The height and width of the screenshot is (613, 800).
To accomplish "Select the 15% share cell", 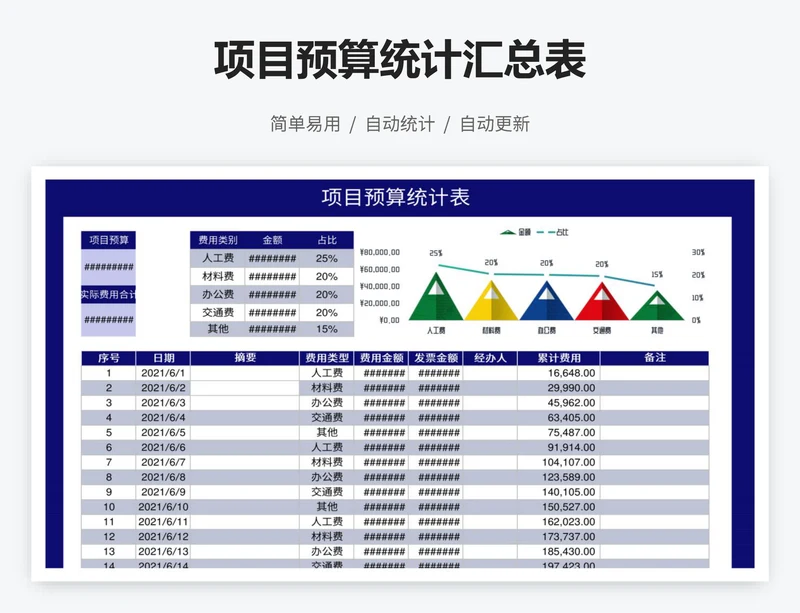I will point(327,329).
